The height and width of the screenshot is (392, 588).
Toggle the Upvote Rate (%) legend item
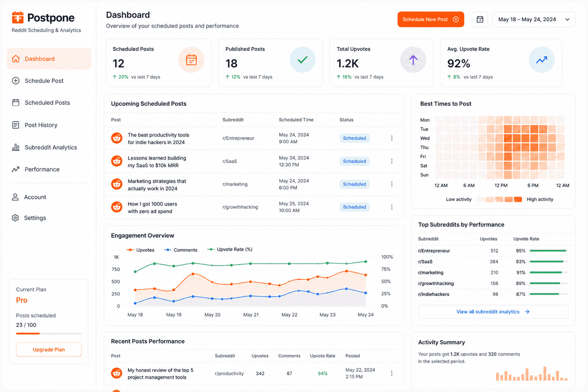coord(230,249)
